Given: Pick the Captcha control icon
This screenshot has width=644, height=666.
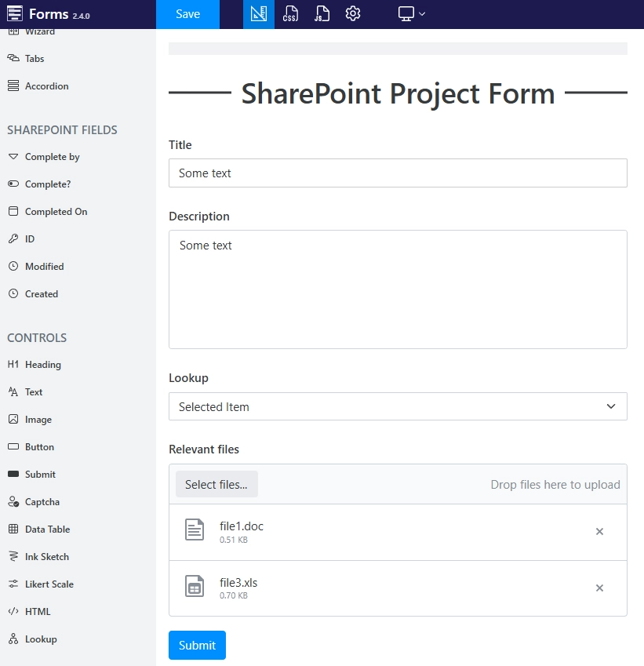Looking at the screenshot, I should pos(13,501).
